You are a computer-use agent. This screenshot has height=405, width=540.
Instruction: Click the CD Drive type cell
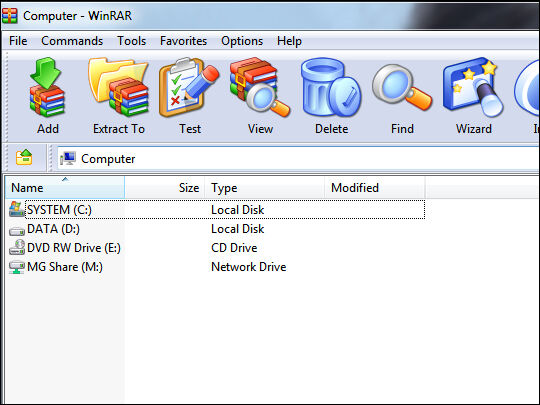point(234,248)
